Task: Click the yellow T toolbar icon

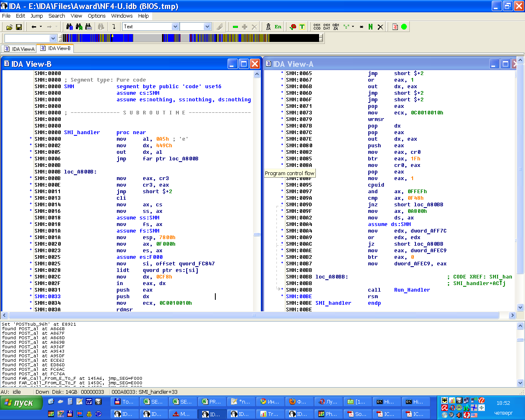Action: 302,27
